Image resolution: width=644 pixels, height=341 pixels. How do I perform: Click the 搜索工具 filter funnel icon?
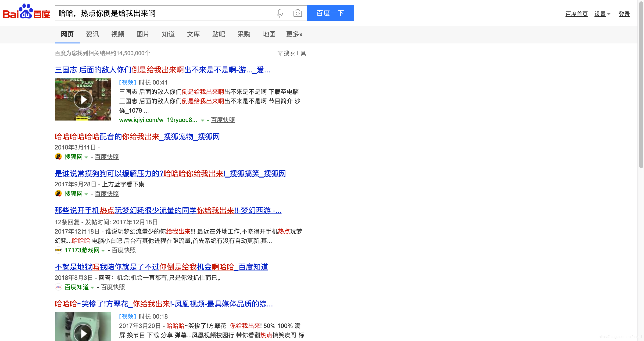(280, 53)
